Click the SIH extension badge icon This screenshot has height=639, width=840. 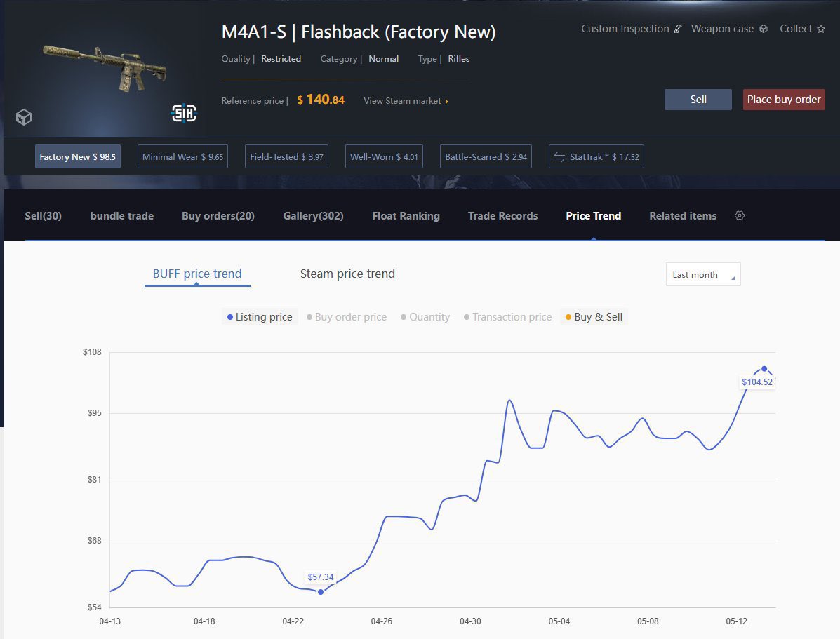pos(184,112)
